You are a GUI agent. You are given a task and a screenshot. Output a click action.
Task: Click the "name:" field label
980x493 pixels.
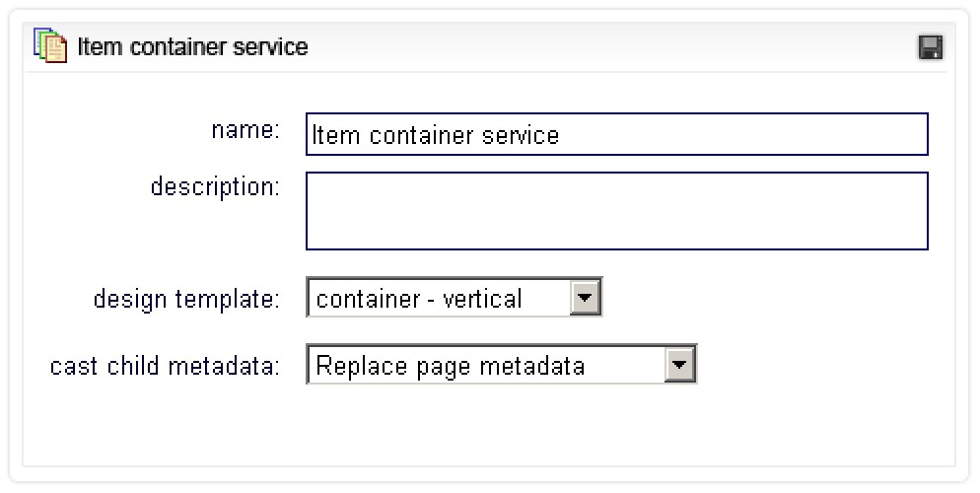click(x=245, y=131)
